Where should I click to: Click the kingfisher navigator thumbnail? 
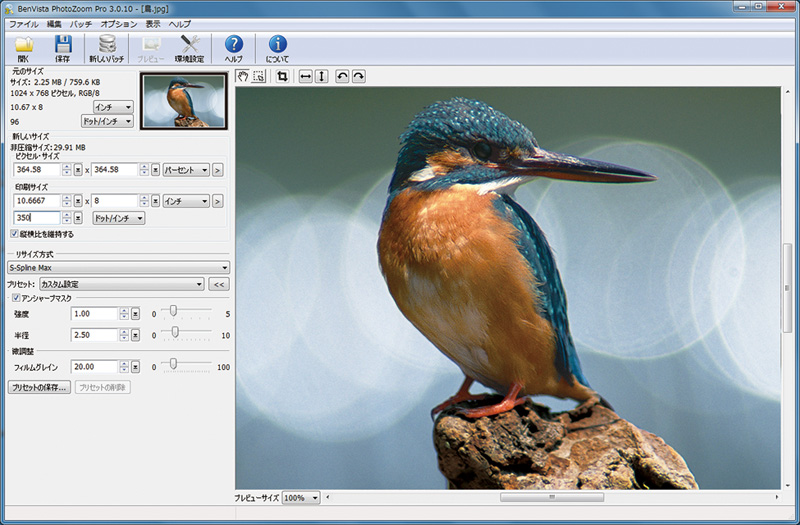[x=184, y=101]
